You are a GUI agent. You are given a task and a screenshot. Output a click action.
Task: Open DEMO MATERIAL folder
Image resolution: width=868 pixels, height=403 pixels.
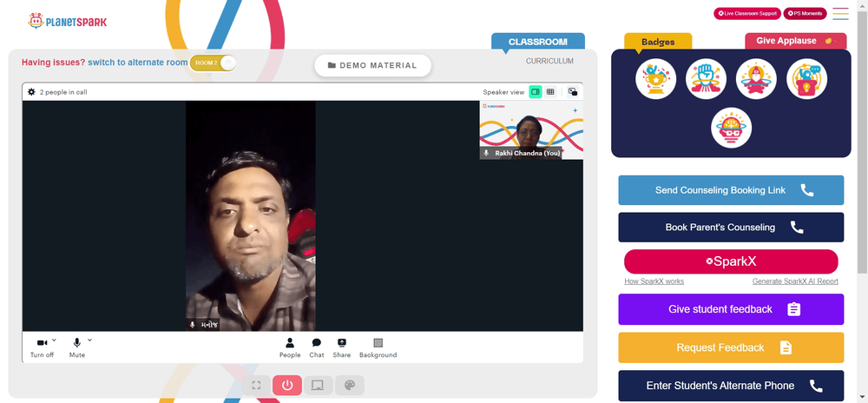372,65
